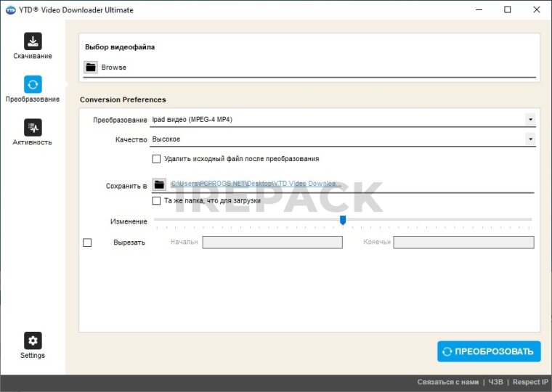The image size is (552, 392).
Task: Open the ЧЗВ link in footer
Action: pyautogui.click(x=495, y=382)
